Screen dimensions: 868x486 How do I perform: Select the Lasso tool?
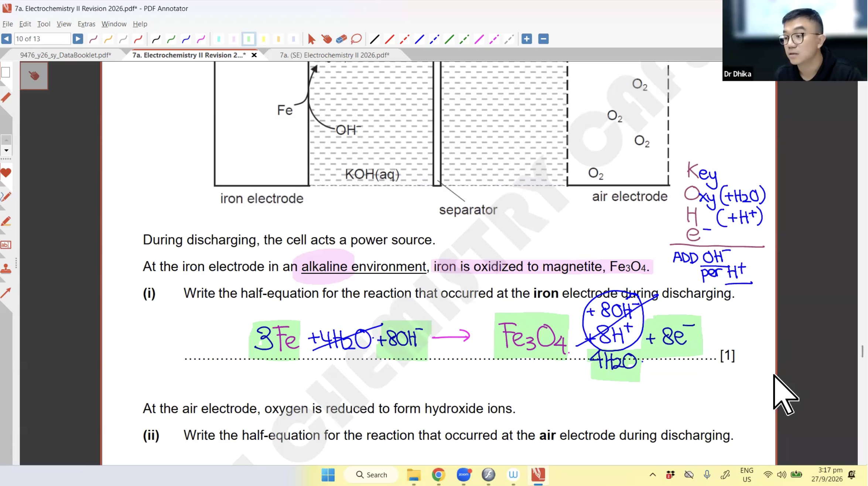(356, 39)
